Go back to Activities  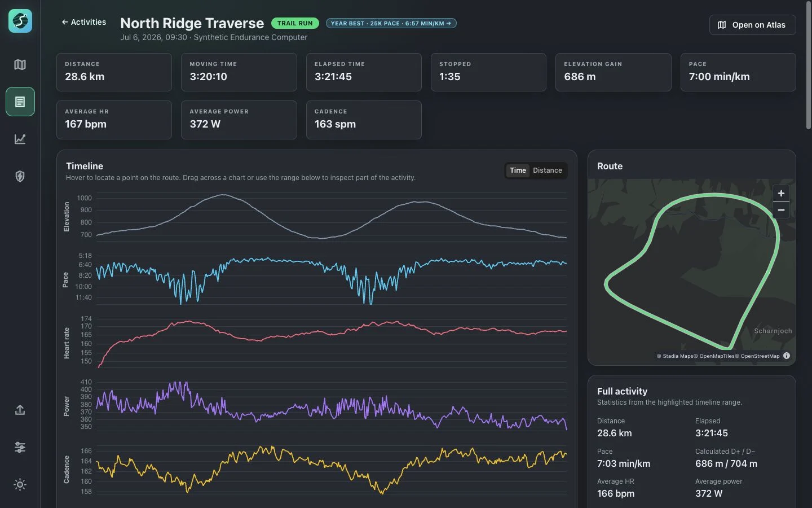tap(83, 22)
